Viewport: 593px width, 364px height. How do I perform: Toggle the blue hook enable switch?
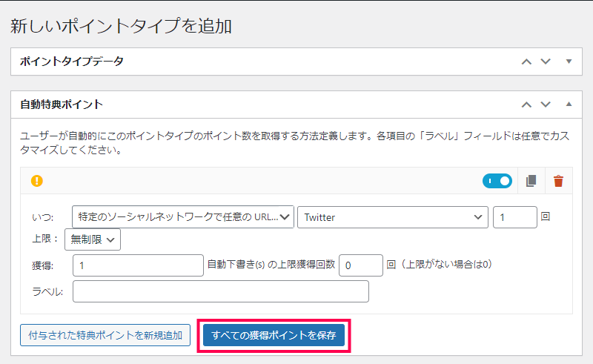coord(497,181)
